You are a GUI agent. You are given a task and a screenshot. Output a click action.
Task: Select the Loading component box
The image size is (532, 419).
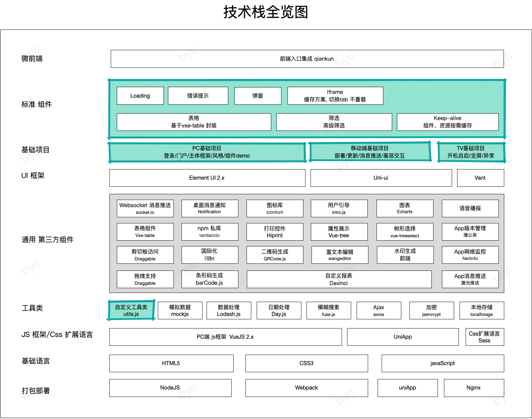point(140,96)
